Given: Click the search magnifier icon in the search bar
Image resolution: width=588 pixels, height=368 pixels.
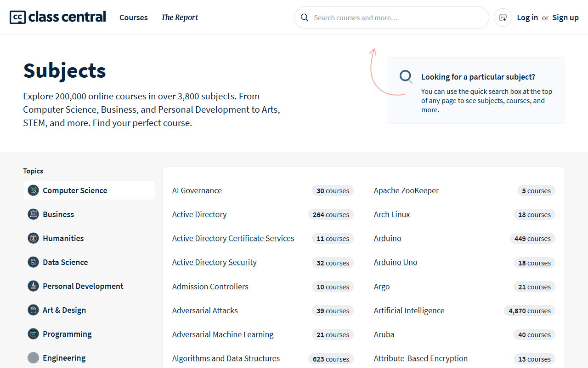Looking at the screenshot, I should [304, 17].
